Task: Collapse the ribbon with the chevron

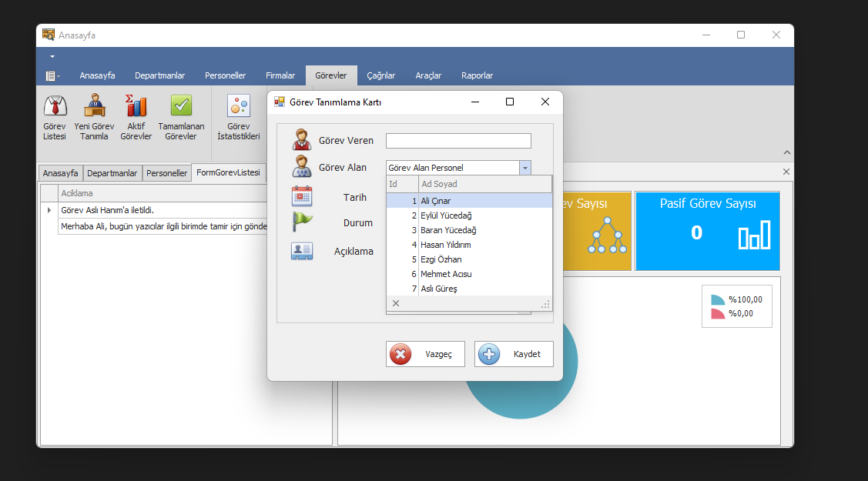Action: tap(786, 152)
